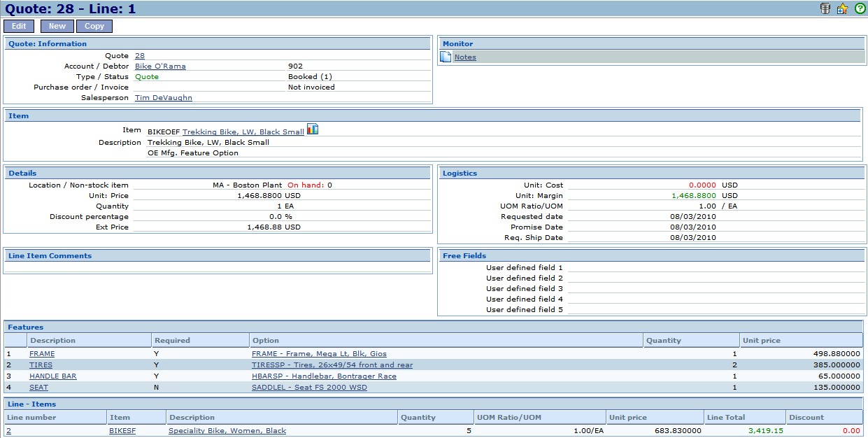Click the Notes document icon in Monitor
868x438 pixels.
446,57
